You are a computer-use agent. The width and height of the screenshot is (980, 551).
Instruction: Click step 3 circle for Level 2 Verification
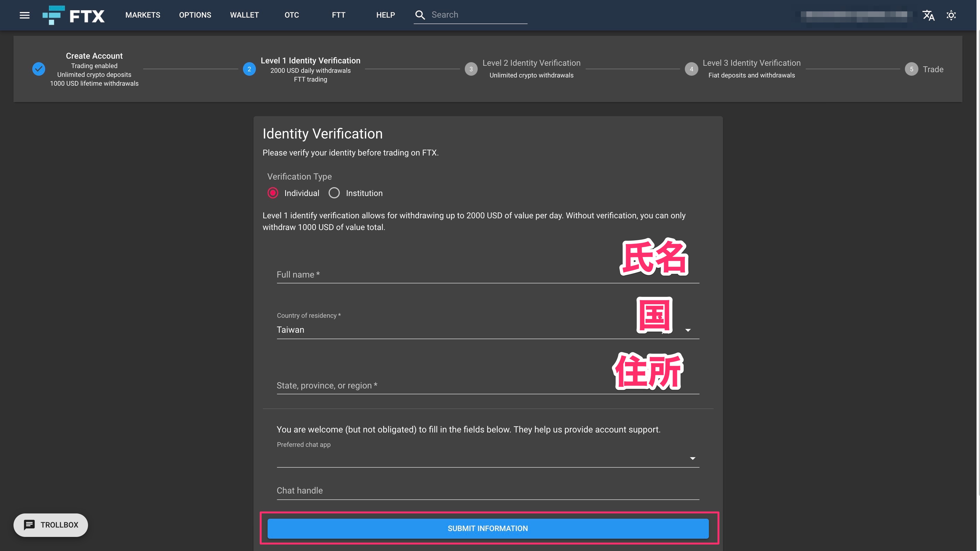(x=471, y=69)
